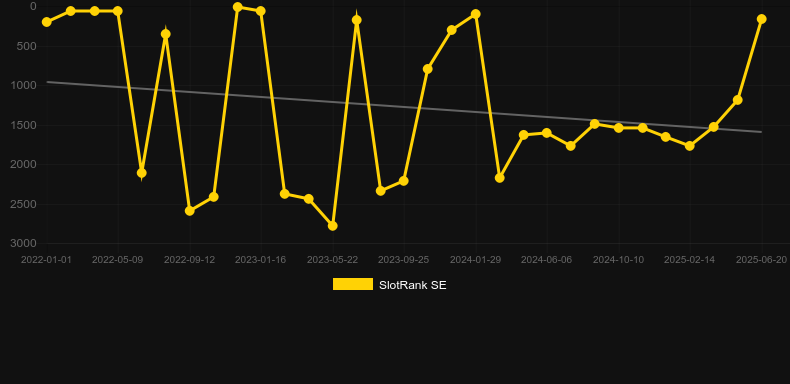Select the data point above 2022-09-12
Screen dimensions: 790x384
point(190,211)
